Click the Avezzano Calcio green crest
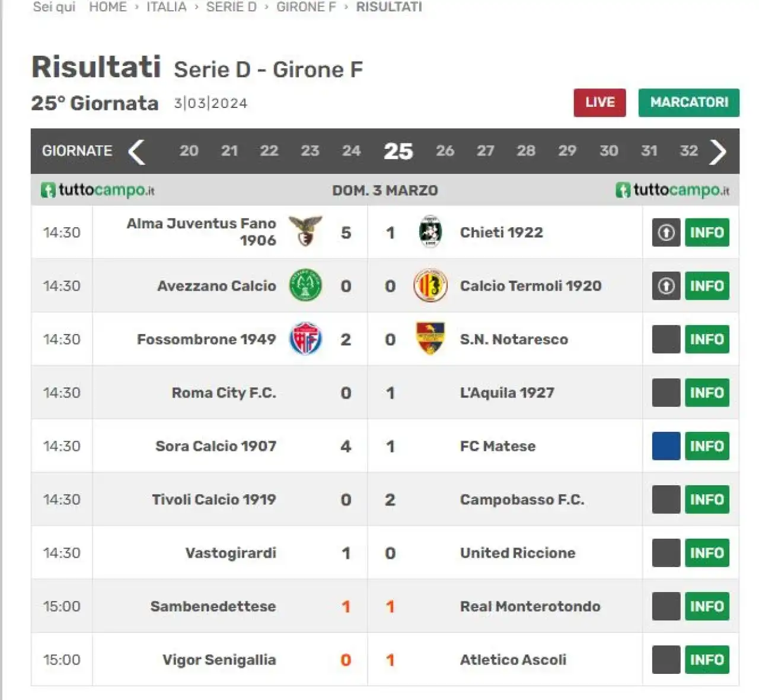 305,285
